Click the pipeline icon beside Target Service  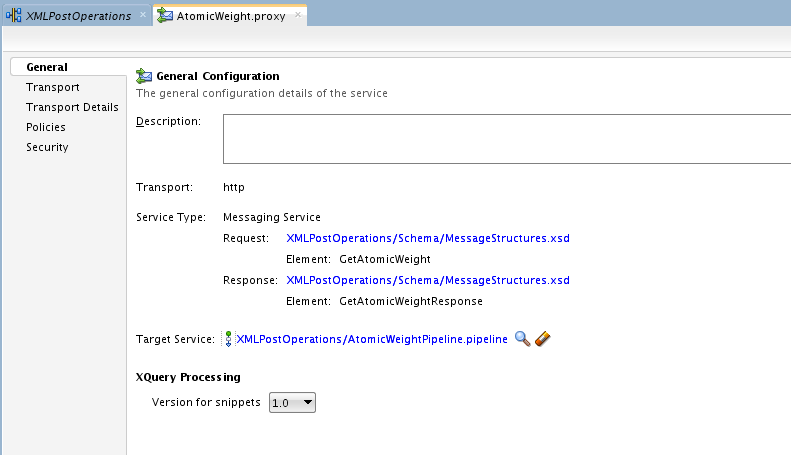pos(229,339)
